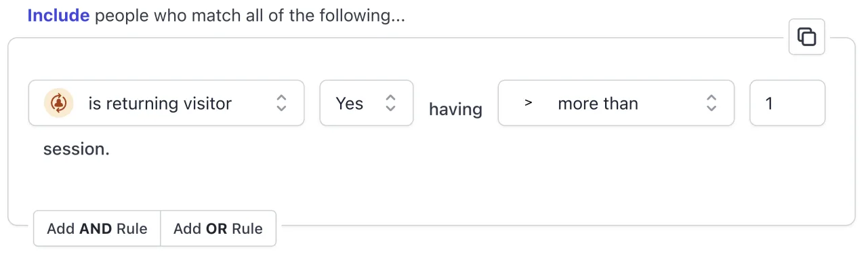Screen dimensions: 868x265
Task: Click the 'is returning visitor' label text
Action: coord(160,104)
